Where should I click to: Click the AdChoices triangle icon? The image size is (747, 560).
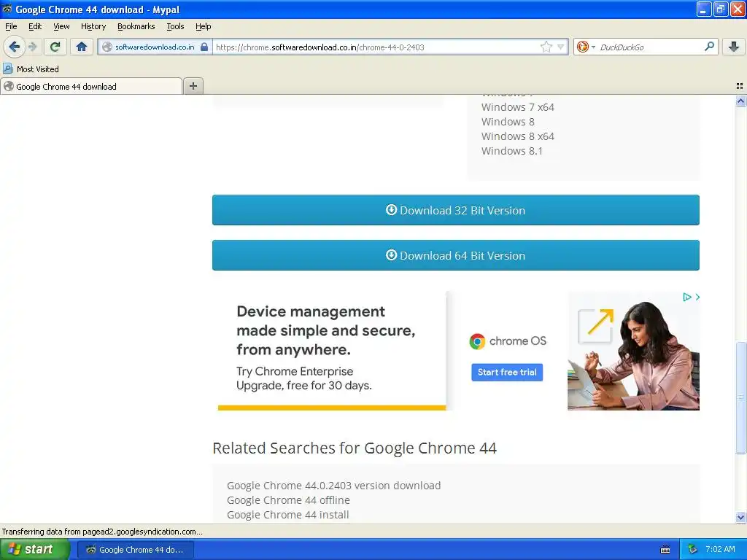click(x=686, y=297)
